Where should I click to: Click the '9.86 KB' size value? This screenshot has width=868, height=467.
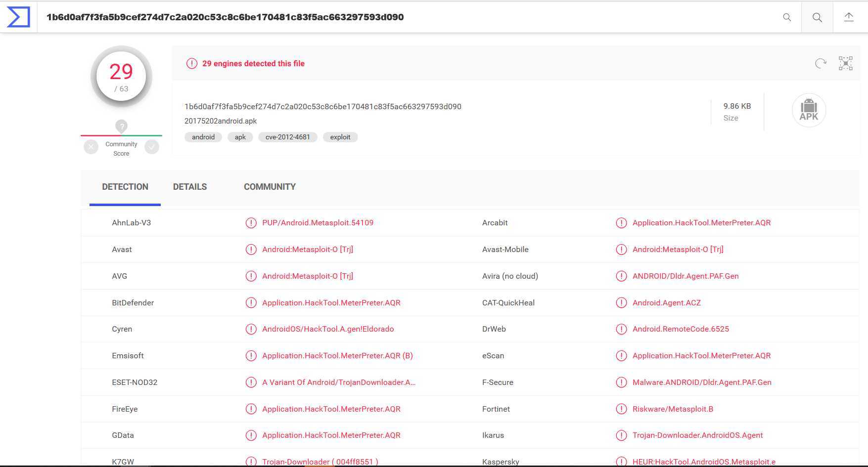click(x=737, y=106)
